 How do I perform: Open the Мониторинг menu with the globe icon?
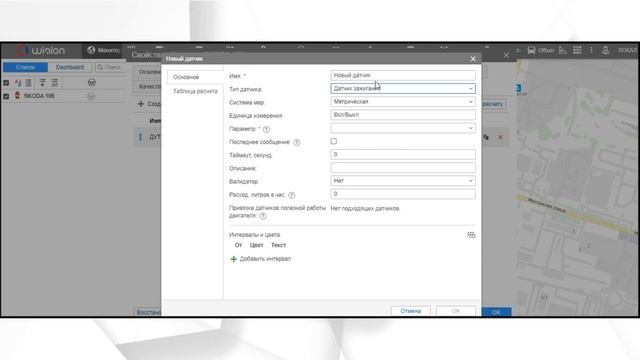tap(103, 50)
